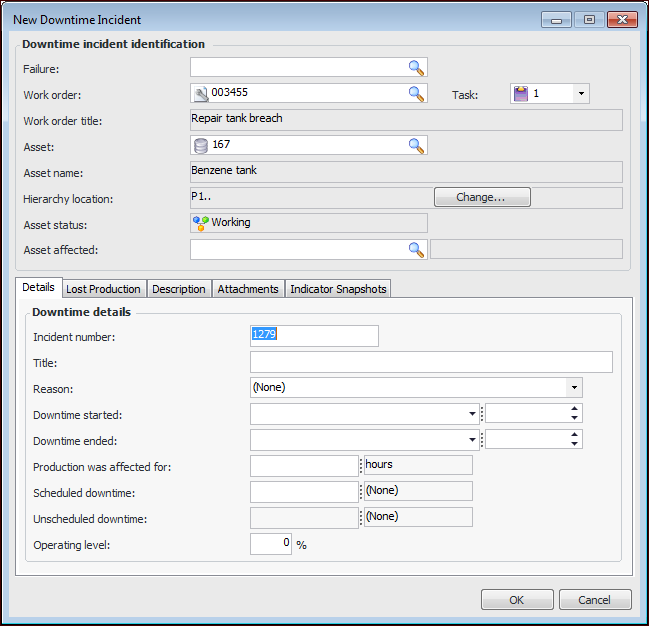This screenshot has width=649, height=626.
Task: Click into the Title text field
Action: 431,362
